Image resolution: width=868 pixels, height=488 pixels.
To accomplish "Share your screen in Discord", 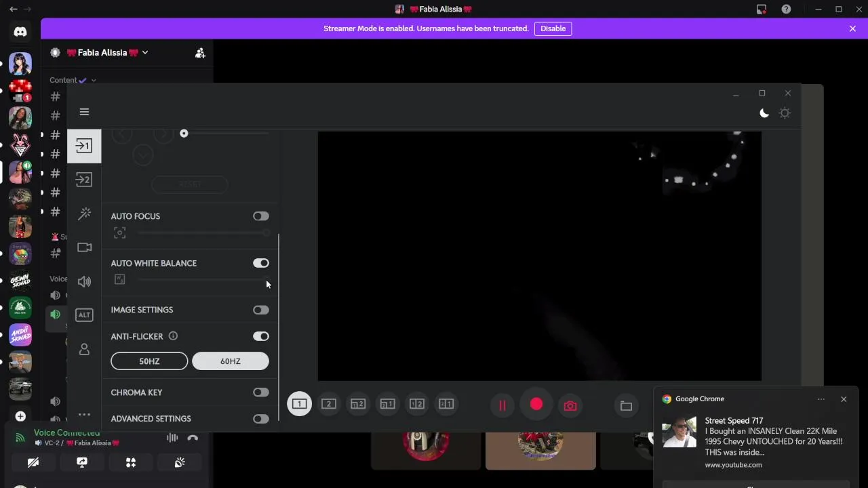I will click(x=82, y=462).
